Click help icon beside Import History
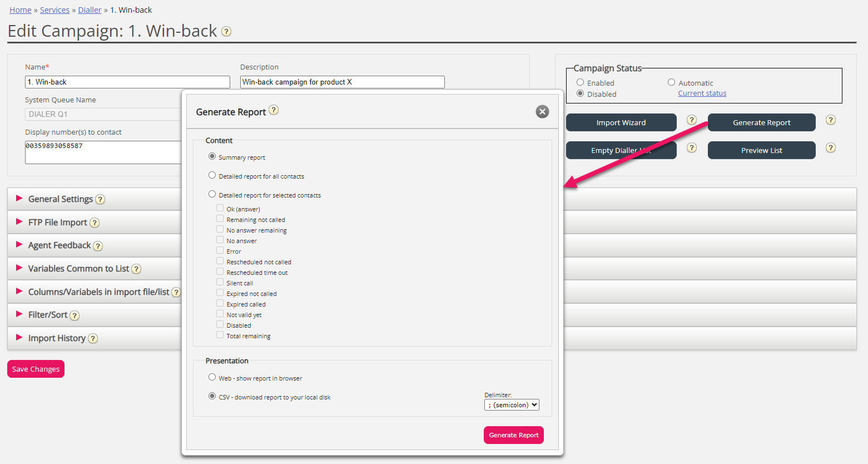 pos(93,339)
